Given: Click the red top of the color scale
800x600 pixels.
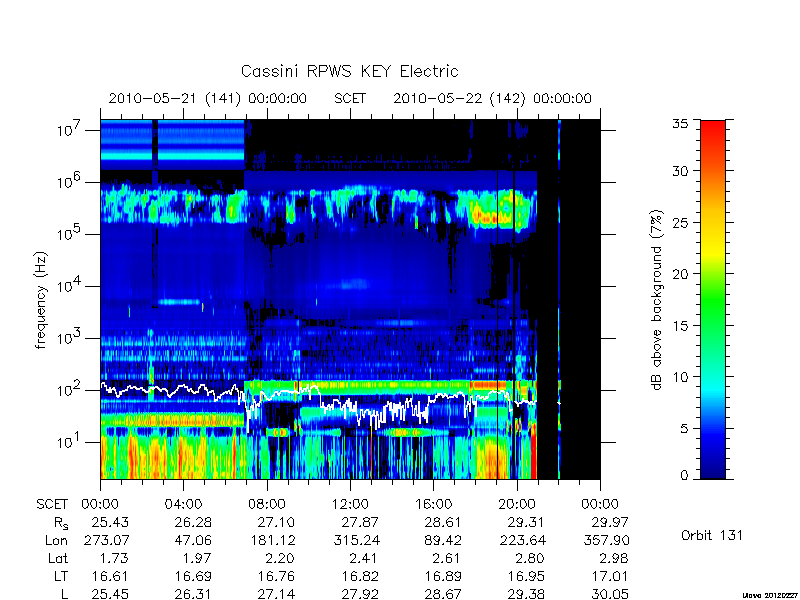Looking at the screenshot, I should coord(713,128).
